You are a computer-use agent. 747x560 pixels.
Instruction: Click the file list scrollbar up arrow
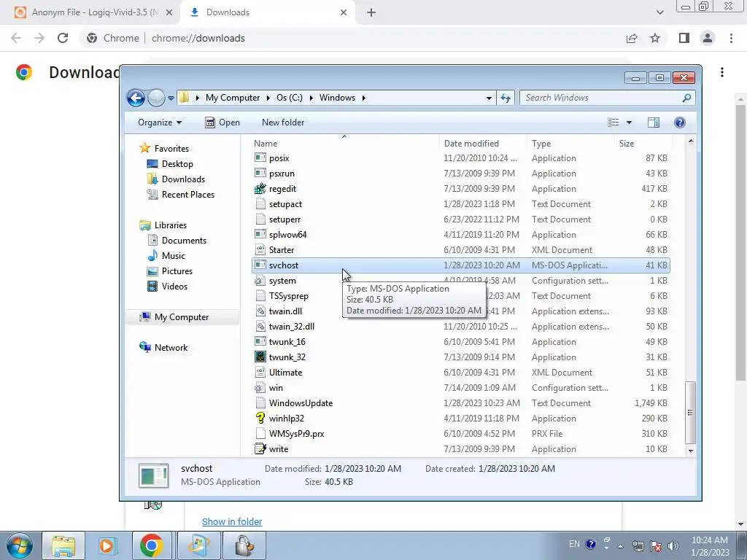[x=690, y=141]
